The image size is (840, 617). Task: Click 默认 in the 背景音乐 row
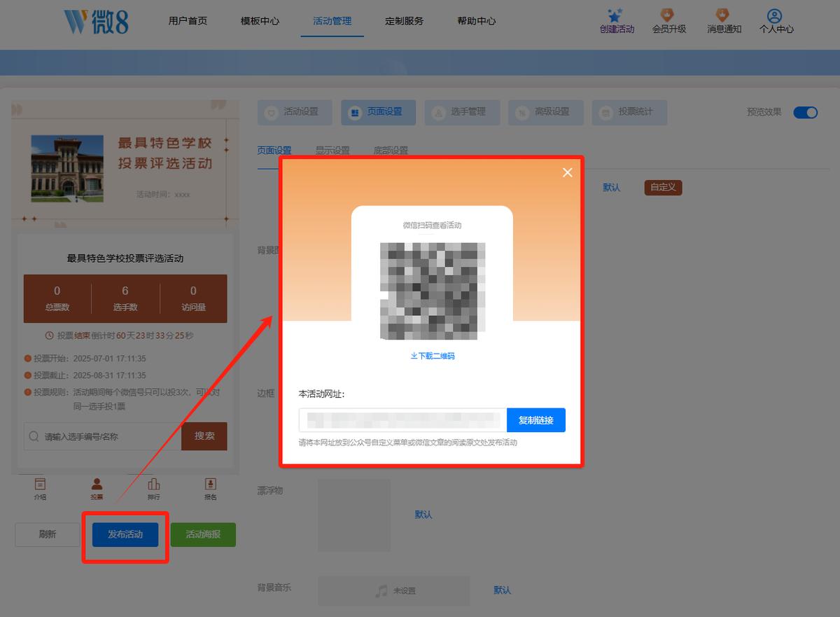point(502,590)
